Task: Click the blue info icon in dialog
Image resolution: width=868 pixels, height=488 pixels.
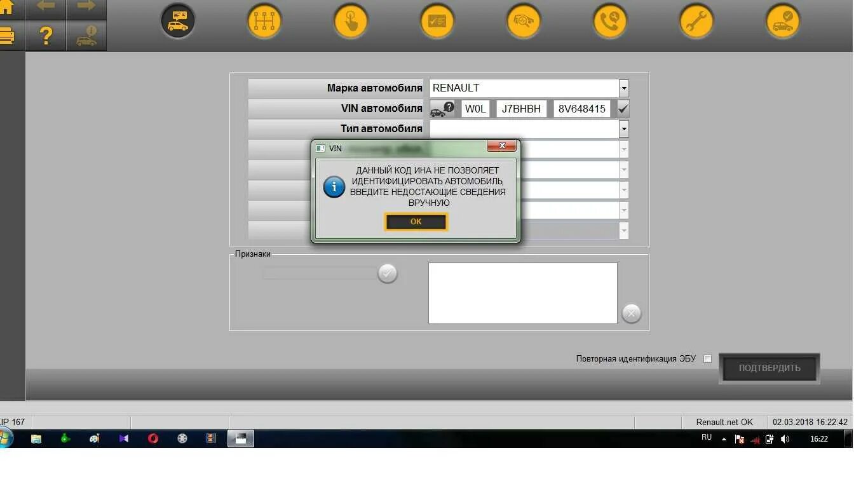Action: (334, 187)
